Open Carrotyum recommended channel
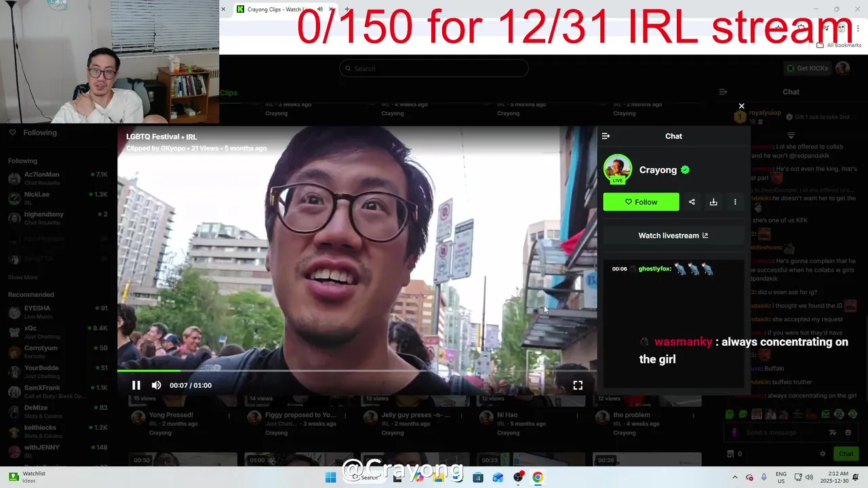The image size is (868, 488). point(58,352)
